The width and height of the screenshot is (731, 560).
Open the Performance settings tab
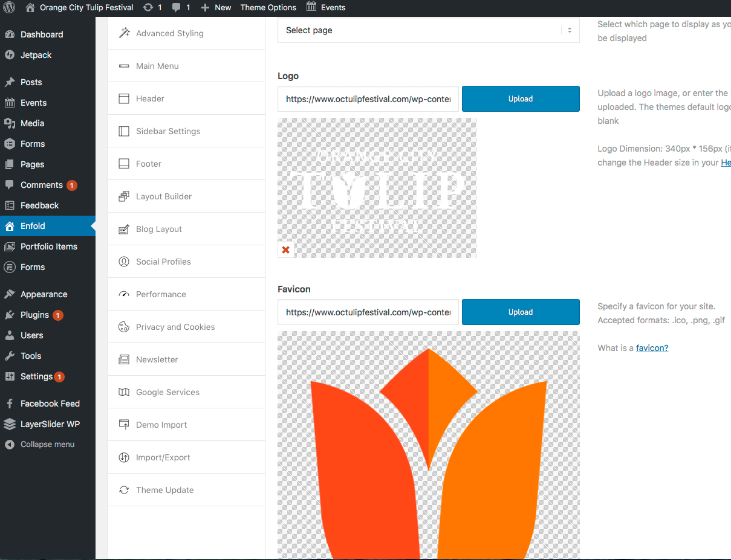tap(161, 294)
